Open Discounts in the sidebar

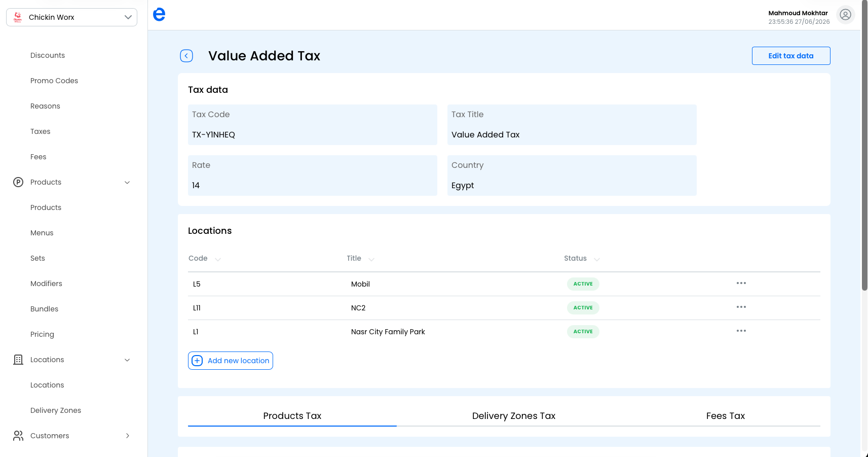coord(48,55)
